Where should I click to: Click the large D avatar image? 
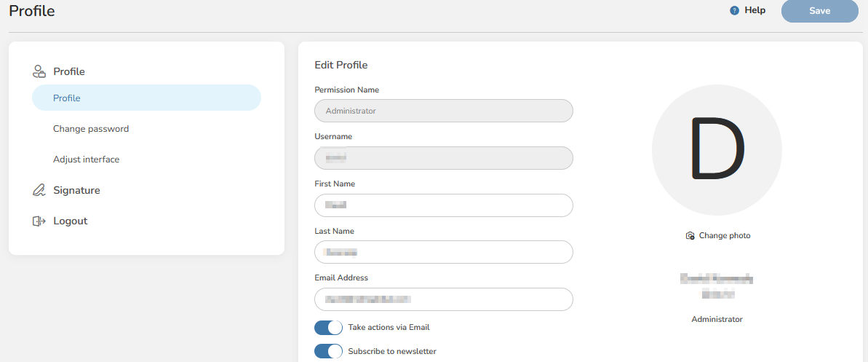717,150
